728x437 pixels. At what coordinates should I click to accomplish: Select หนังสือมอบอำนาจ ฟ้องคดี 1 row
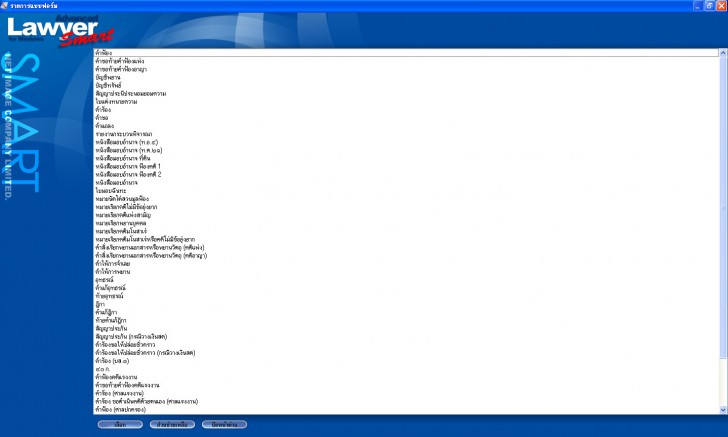pyautogui.click(x=406, y=166)
